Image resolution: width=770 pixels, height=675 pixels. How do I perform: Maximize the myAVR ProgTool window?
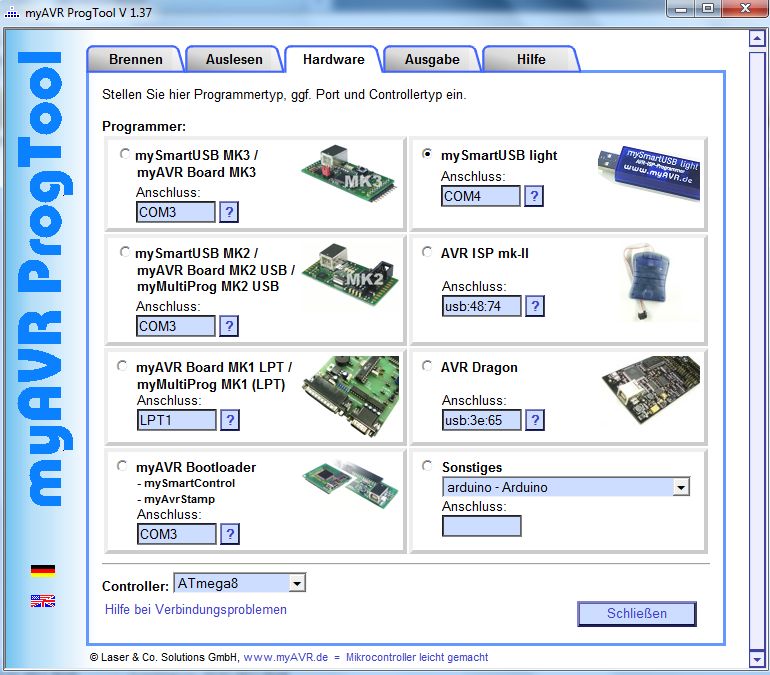pos(708,9)
